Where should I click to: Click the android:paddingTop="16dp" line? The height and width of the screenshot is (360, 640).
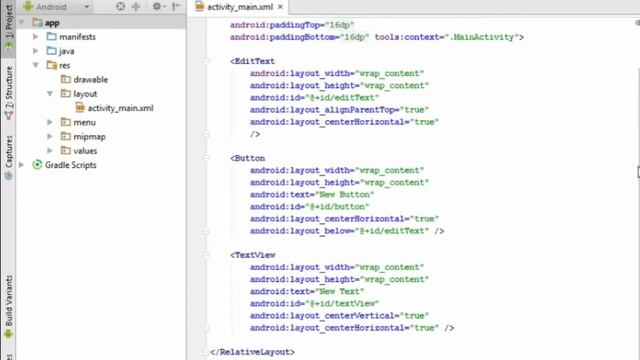292,25
